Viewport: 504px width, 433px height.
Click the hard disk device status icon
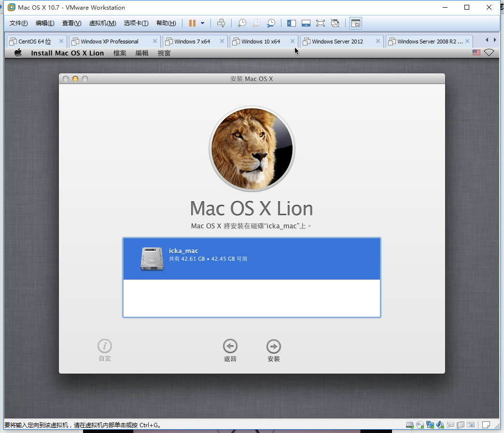[410, 425]
